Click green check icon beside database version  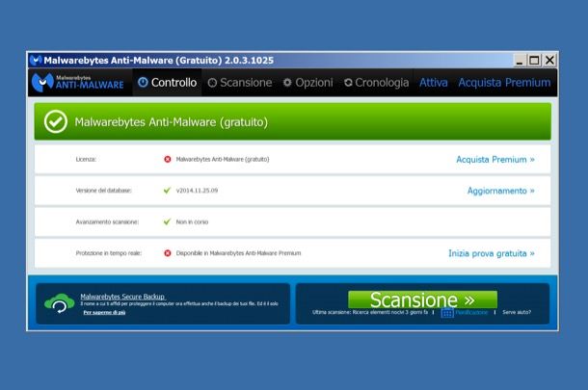168,191
